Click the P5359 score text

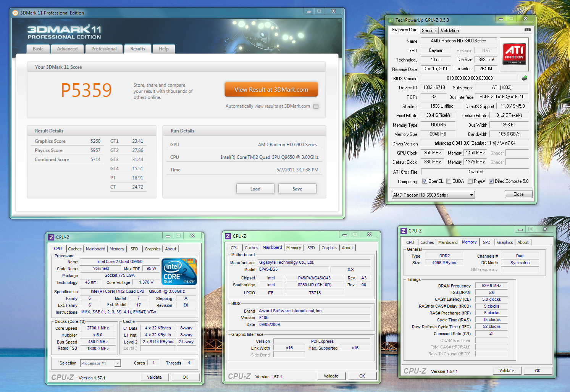click(87, 91)
